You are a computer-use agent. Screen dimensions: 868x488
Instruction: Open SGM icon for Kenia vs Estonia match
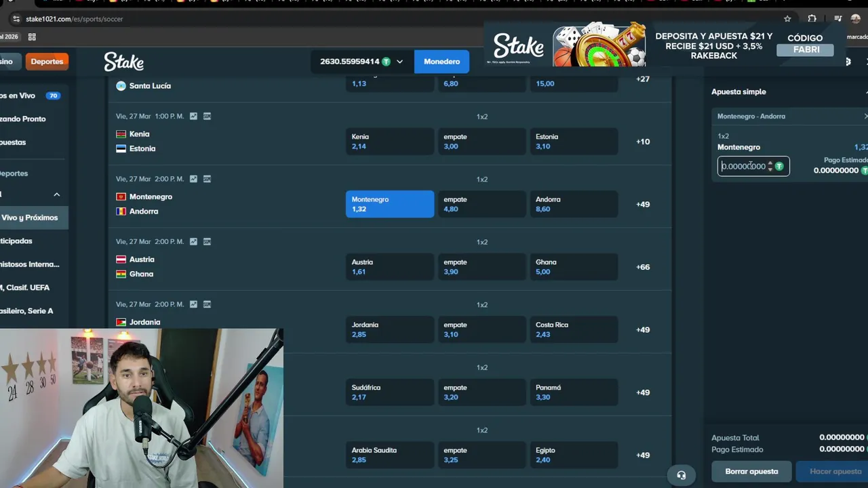pos(207,116)
